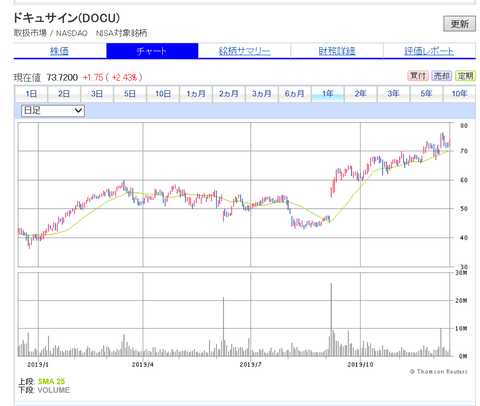The width and height of the screenshot is (480, 406).
Task: Click the 定期 recurring order button
Action: (x=465, y=76)
